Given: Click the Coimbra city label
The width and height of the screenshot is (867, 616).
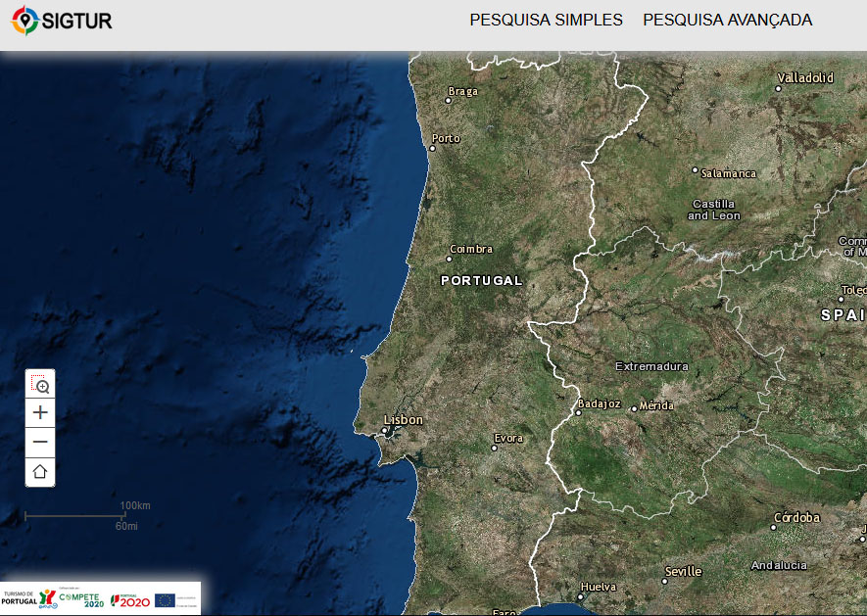Looking at the screenshot, I should (x=470, y=249).
